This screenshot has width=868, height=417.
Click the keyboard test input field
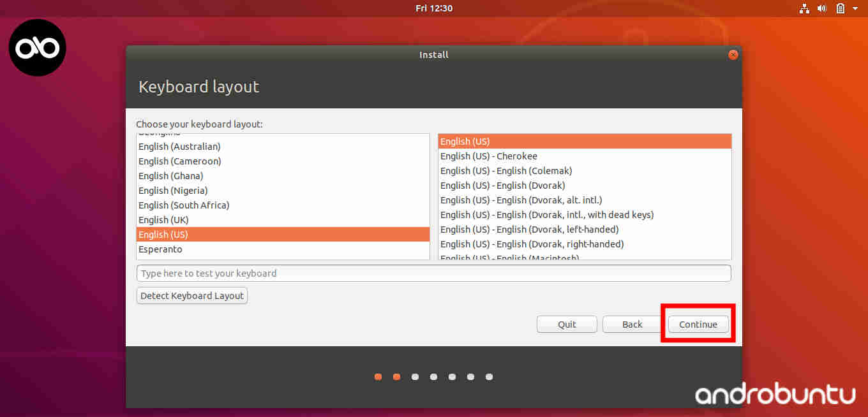tap(433, 273)
